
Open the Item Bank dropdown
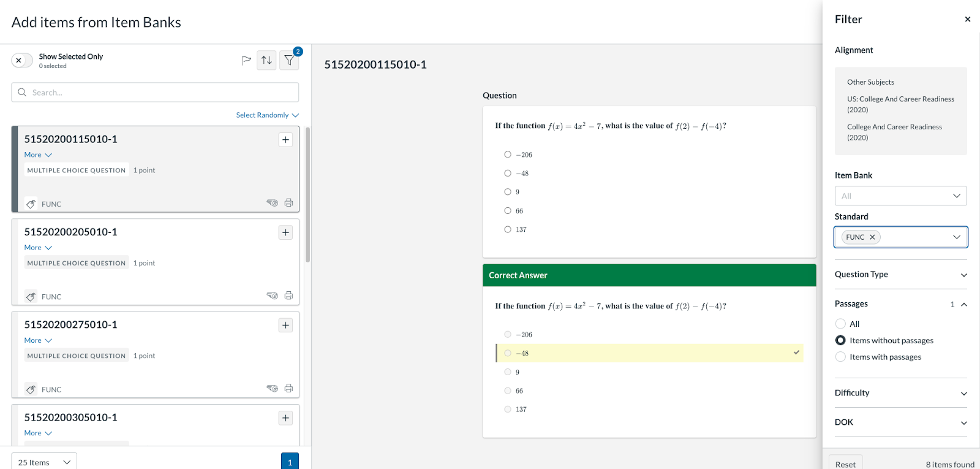pos(900,196)
